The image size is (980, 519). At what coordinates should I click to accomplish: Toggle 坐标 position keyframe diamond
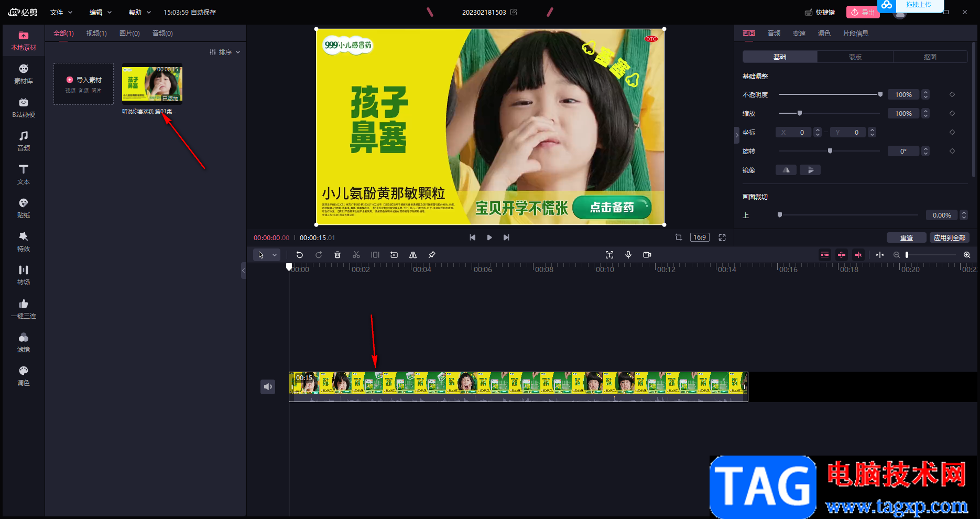point(952,132)
